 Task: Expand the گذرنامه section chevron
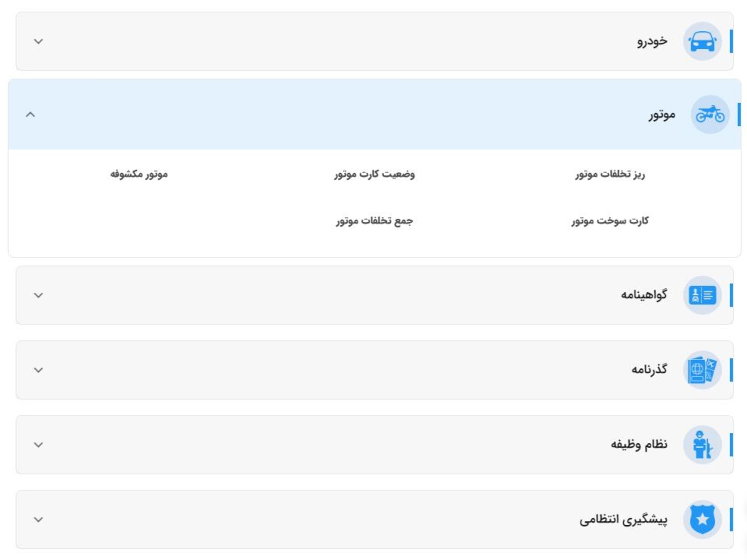(37, 370)
